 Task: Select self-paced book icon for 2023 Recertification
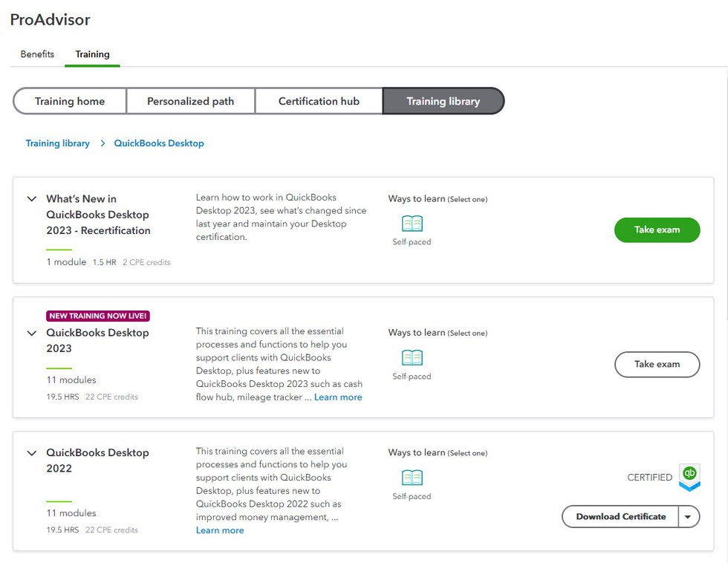coord(412,223)
